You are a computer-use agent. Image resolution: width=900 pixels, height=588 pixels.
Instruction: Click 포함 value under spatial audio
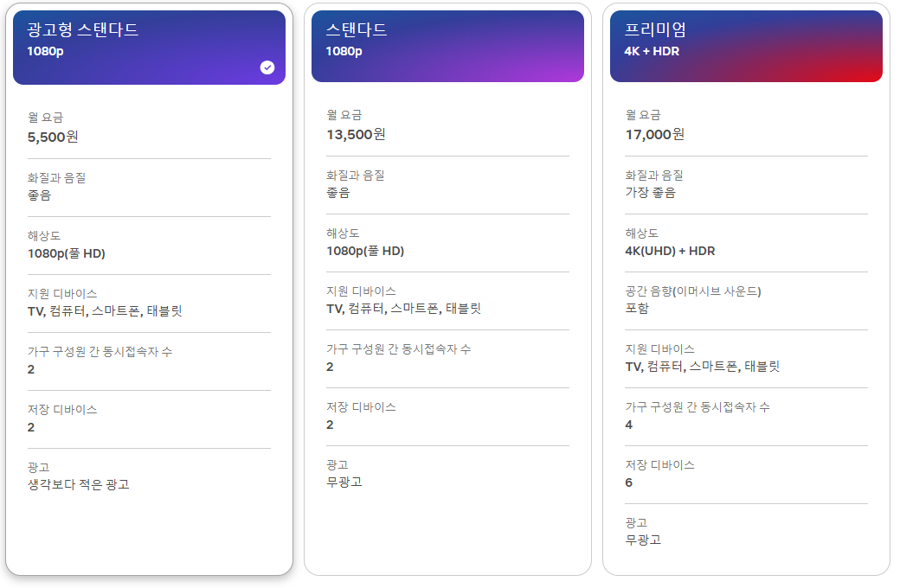[637, 309]
